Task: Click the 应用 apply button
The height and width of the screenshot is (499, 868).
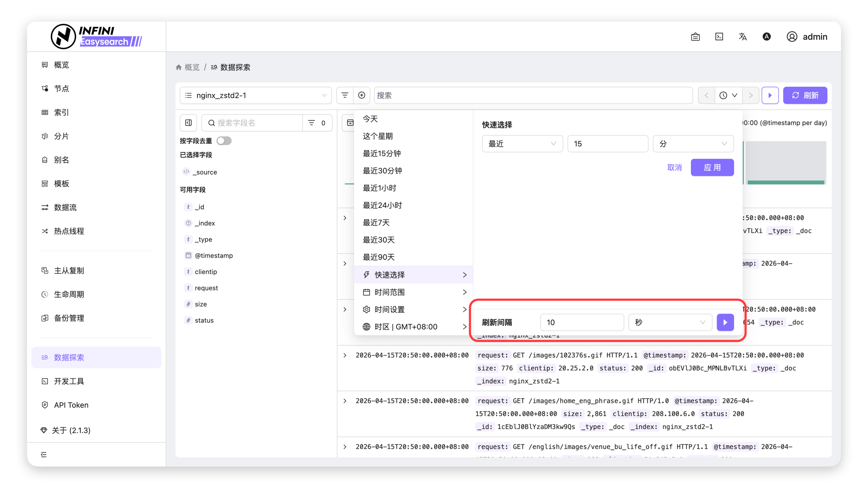Action: (712, 167)
